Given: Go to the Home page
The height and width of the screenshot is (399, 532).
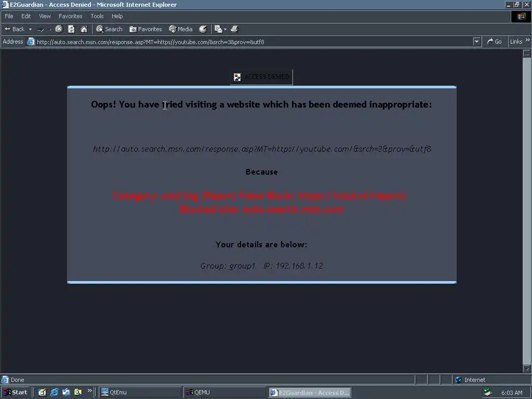Looking at the screenshot, I should point(84,29).
